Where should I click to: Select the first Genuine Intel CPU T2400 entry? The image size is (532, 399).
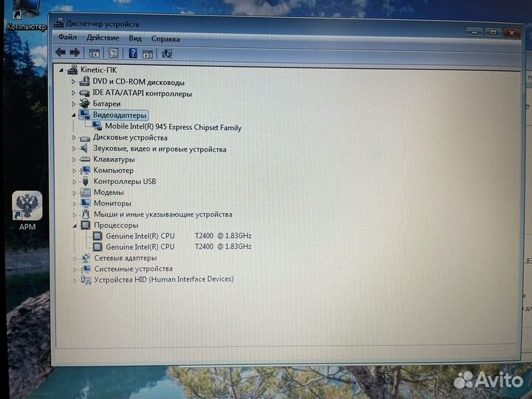179,236
